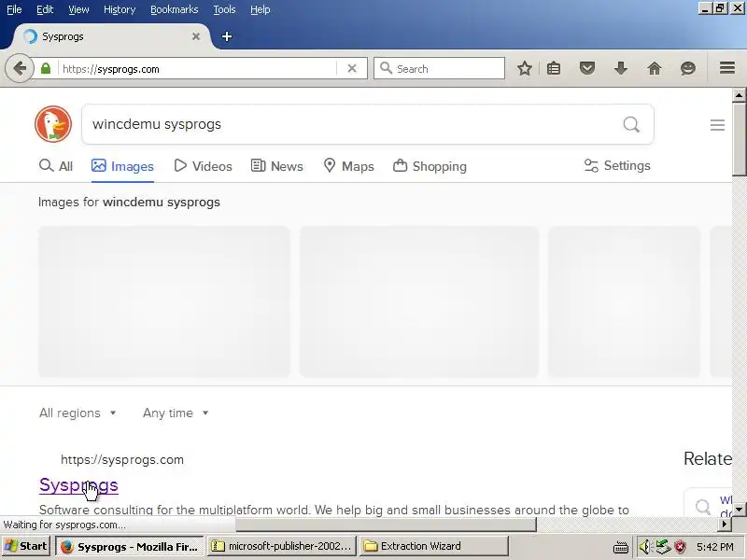Click the network connection tray icon
The width and height of the screenshot is (747, 560).
coord(663,546)
